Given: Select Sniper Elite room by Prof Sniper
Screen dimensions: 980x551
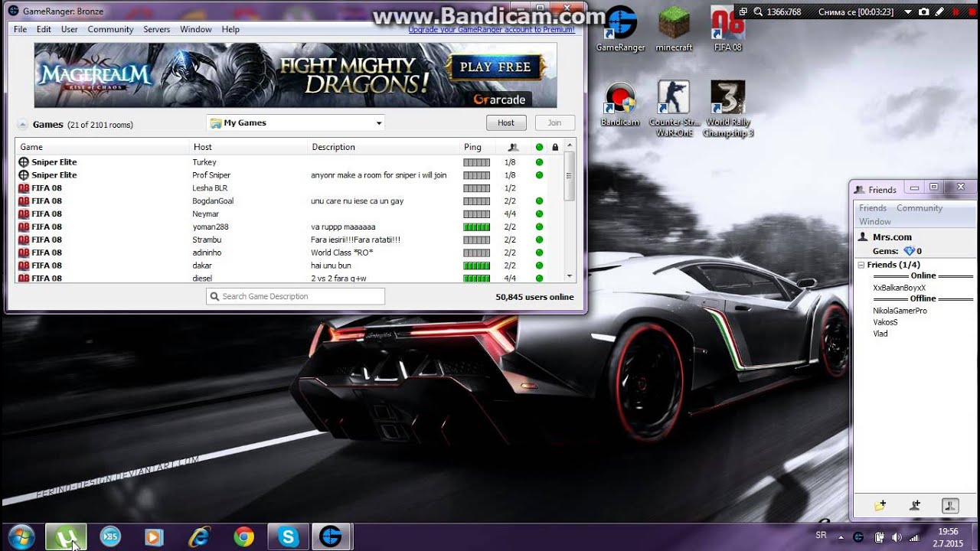Looking at the screenshot, I should (289, 175).
